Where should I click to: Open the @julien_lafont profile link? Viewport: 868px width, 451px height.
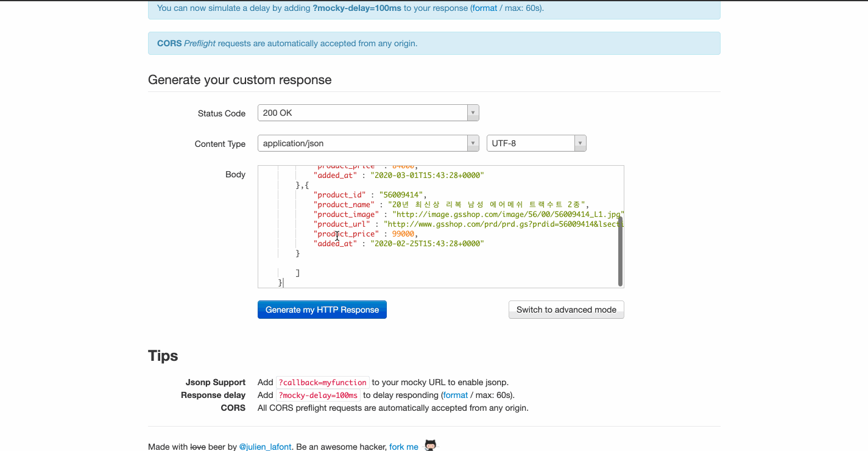[x=265, y=447]
